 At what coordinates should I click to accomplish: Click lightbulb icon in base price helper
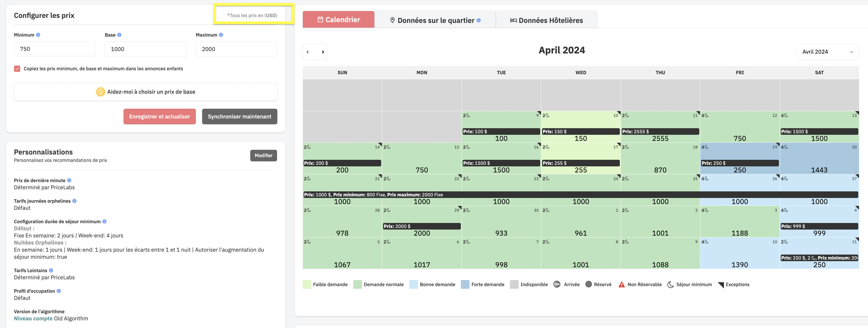coord(100,92)
